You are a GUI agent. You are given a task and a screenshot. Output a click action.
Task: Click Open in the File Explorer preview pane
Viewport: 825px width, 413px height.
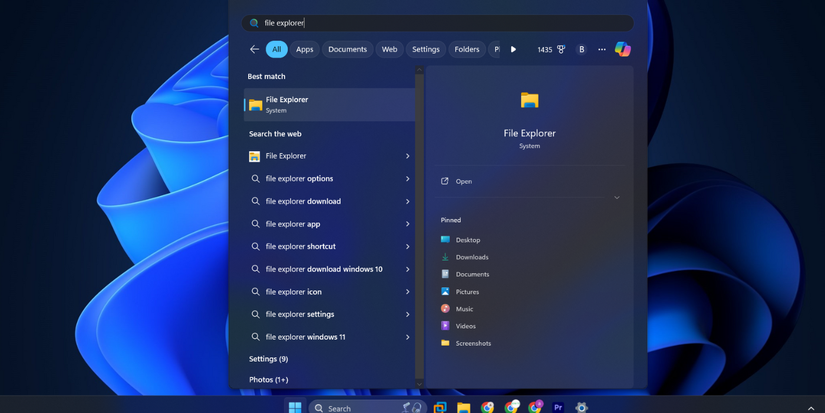(456, 181)
